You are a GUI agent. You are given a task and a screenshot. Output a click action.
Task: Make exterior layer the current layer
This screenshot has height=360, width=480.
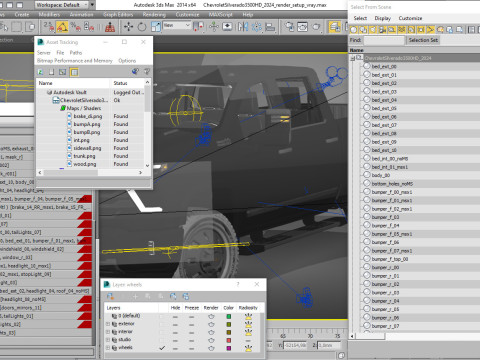162,324
